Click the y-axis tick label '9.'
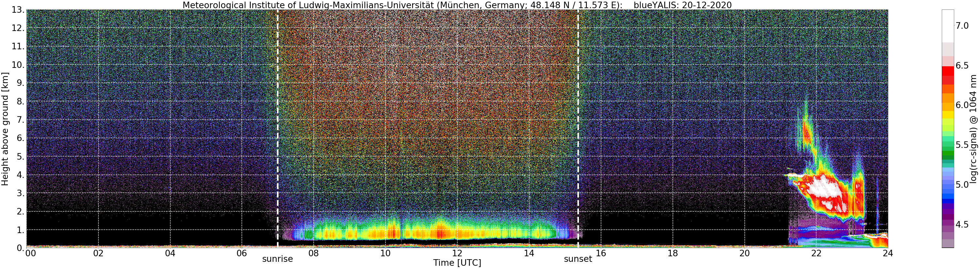Image resolution: width=980 pixels, height=269 pixels. (21, 83)
